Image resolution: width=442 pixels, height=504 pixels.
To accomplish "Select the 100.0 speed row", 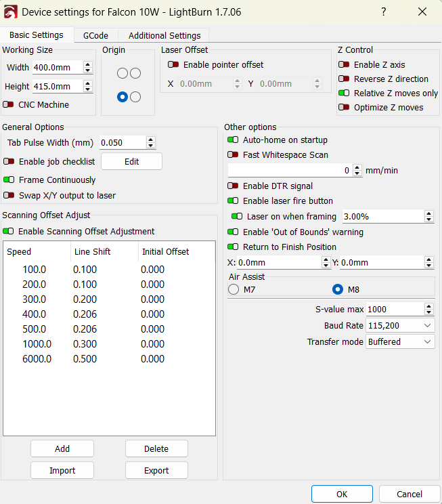I will tap(109, 270).
